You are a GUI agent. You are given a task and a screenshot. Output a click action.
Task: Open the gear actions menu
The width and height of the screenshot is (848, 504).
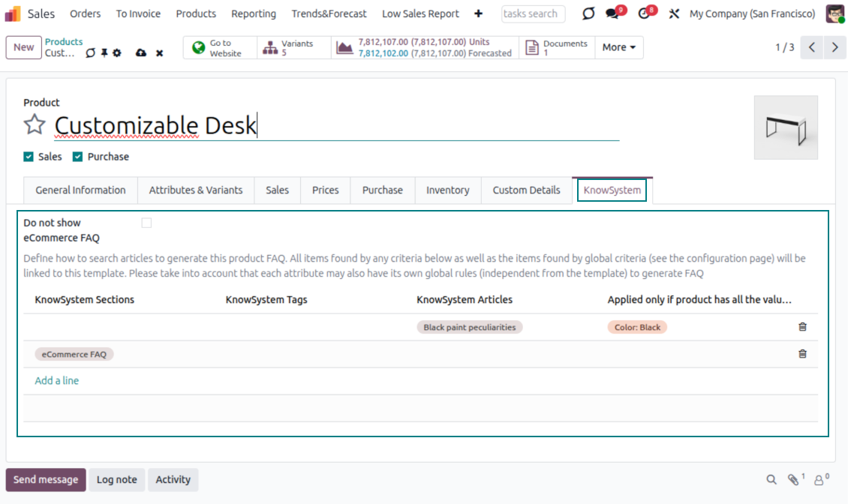point(117,53)
